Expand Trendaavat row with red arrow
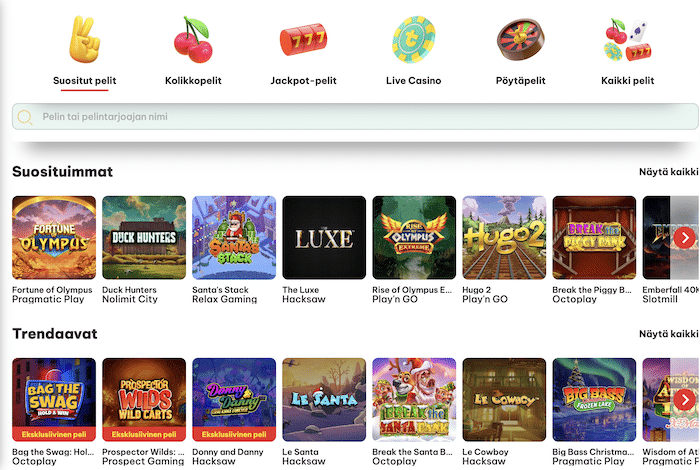This screenshot has width=700, height=470. click(684, 399)
